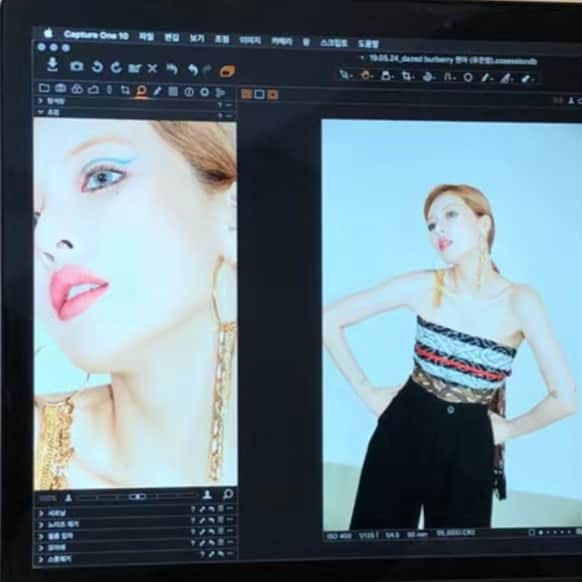Click the camera Capture icon in toolbar
This screenshot has height=582, width=582.
pos(76,66)
